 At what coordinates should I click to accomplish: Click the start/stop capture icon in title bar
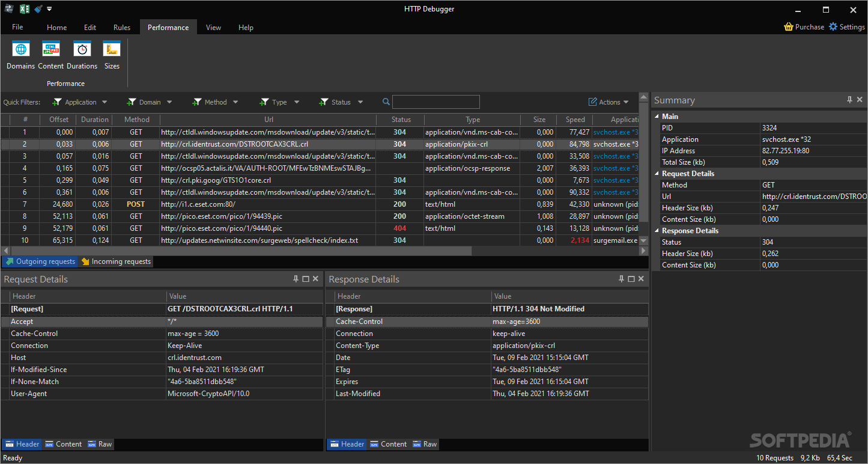(9, 9)
